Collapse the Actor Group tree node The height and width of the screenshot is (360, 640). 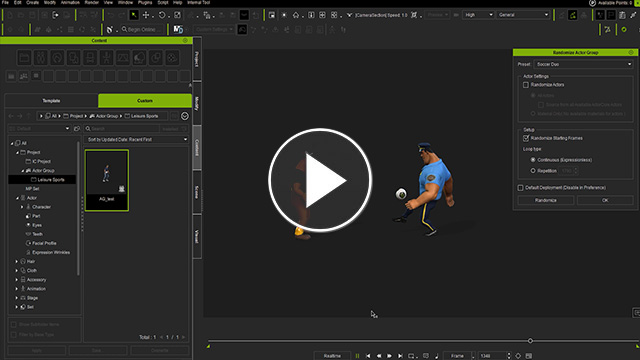(x=22, y=171)
